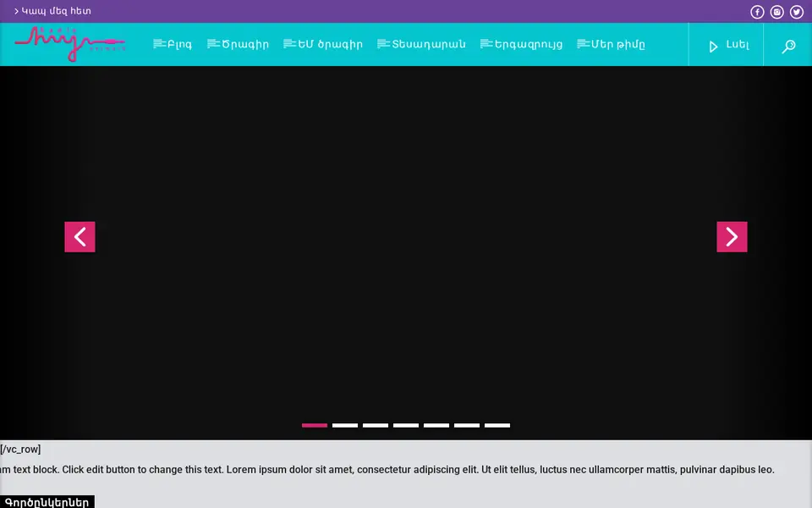Open the search magnifier icon
The height and width of the screenshot is (508, 812).
[788, 46]
